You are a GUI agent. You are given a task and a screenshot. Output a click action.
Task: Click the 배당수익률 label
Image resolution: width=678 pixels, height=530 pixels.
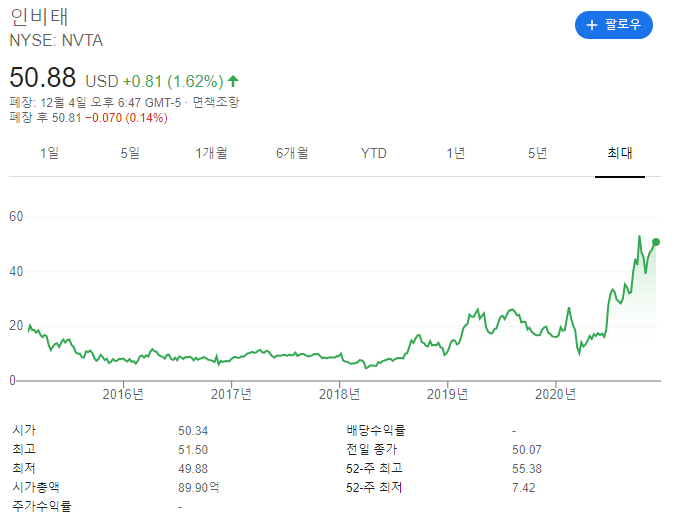click(376, 430)
